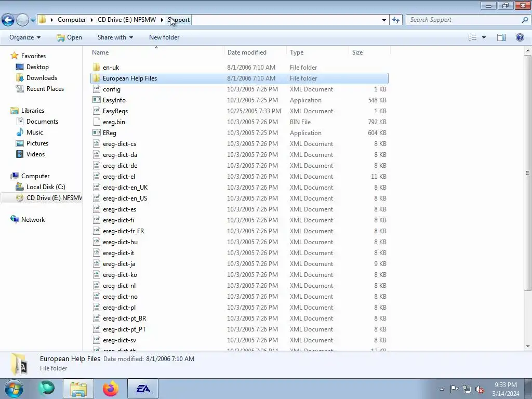The height and width of the screenshot is (399, 532).
Task: Open the Music library
Action: pos(35,132)
